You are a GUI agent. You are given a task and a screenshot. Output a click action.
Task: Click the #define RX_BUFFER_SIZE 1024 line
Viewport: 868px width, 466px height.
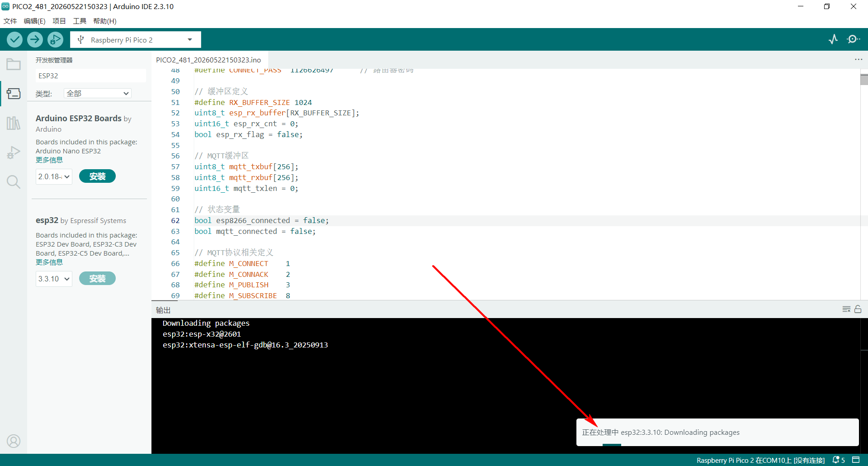pos(253,102)
